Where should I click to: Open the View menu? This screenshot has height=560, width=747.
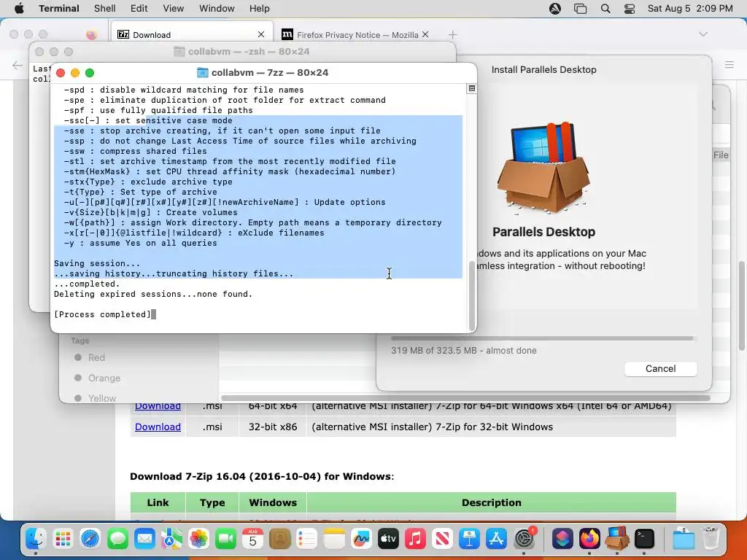[174, 9]
